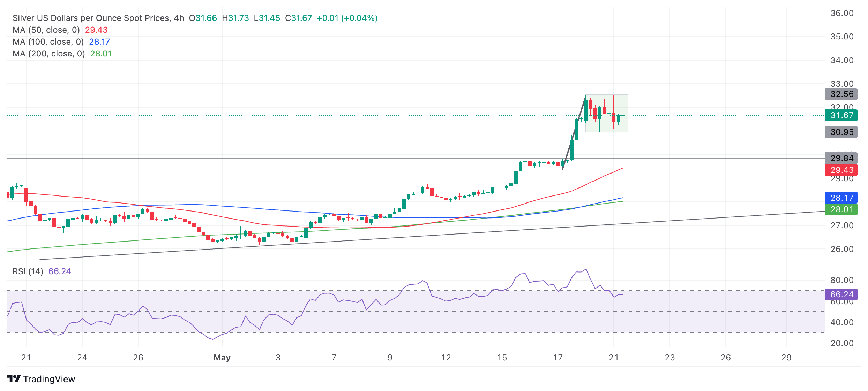Screen dimensions: 868x391
Task: Click the 80.00 RSI axis label
Action: coord(842,280)
